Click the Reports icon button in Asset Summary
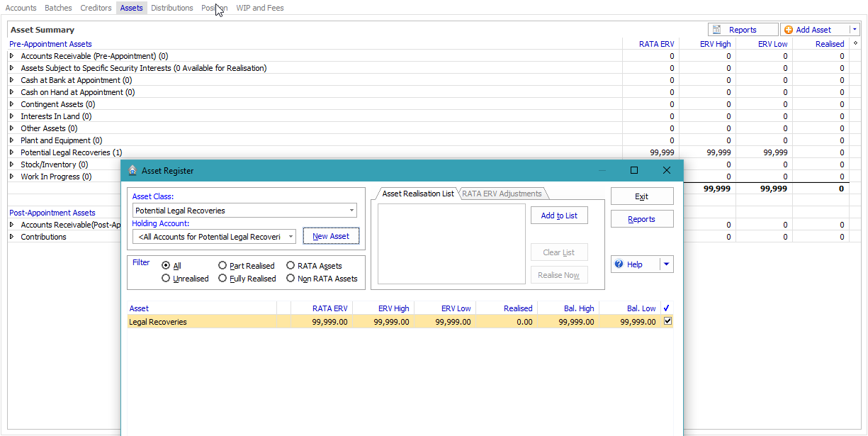 717,30
